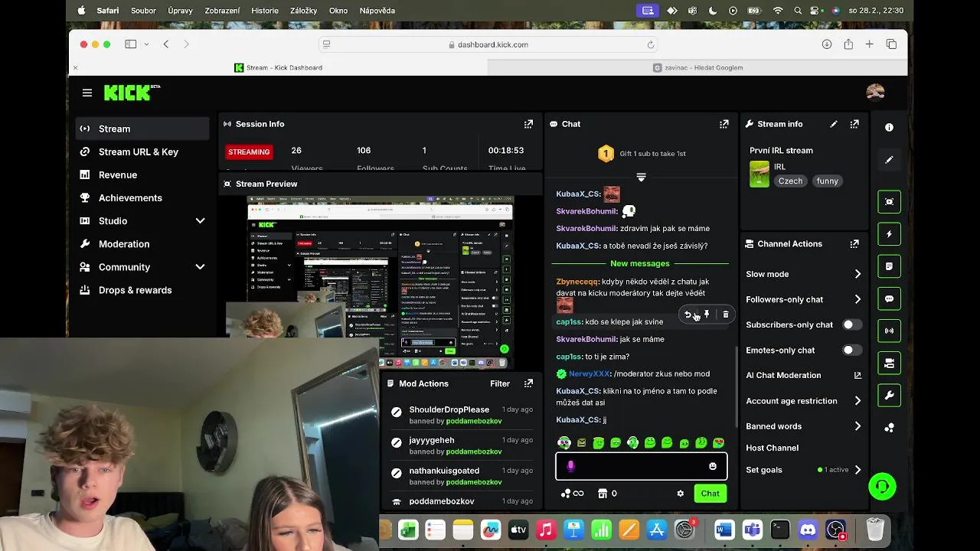The height and width of the screenshot is (551, 980).
Task: Delete the hovered chat message
Action: (x=726, y=315)
